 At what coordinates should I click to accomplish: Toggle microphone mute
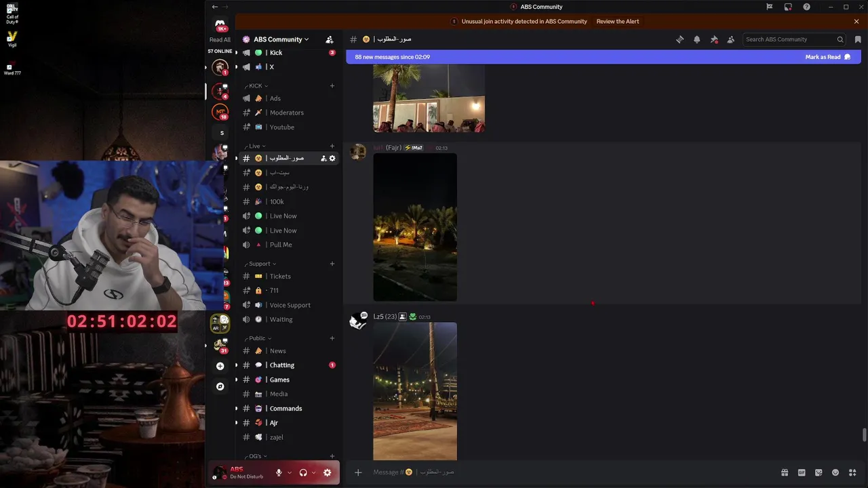[x=279, y=472]
